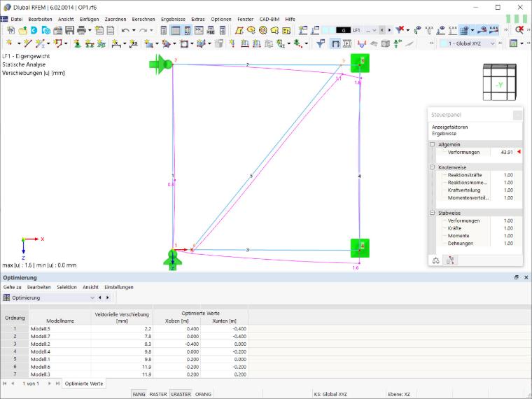
Task: Go to the next load case arrow
Action: click(x=389, y=30)
